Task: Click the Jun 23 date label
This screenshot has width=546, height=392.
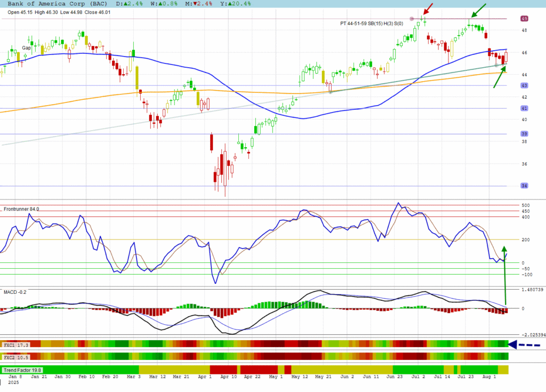Action: (x=395, y=377)
